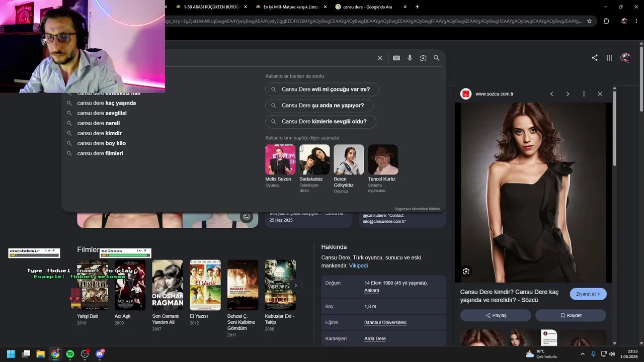Open the Tuncel Kurtiz related search

tap(383, 169)
